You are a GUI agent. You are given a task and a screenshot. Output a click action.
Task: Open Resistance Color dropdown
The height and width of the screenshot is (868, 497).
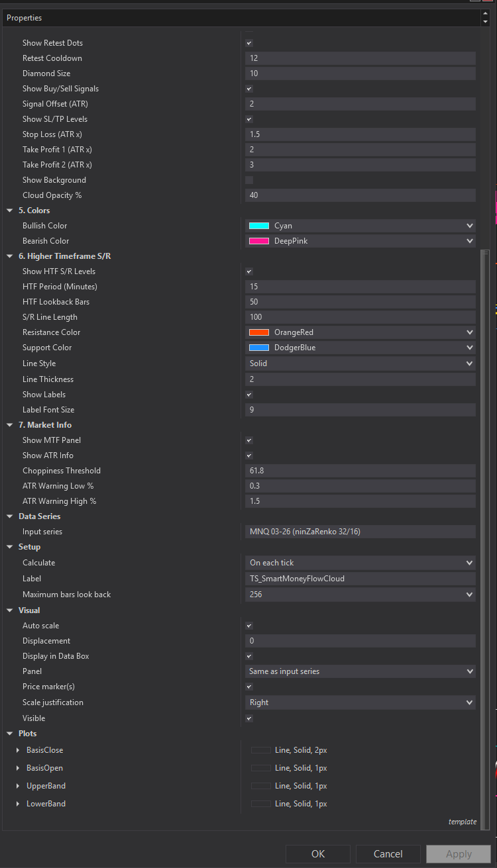click(360, 332)
